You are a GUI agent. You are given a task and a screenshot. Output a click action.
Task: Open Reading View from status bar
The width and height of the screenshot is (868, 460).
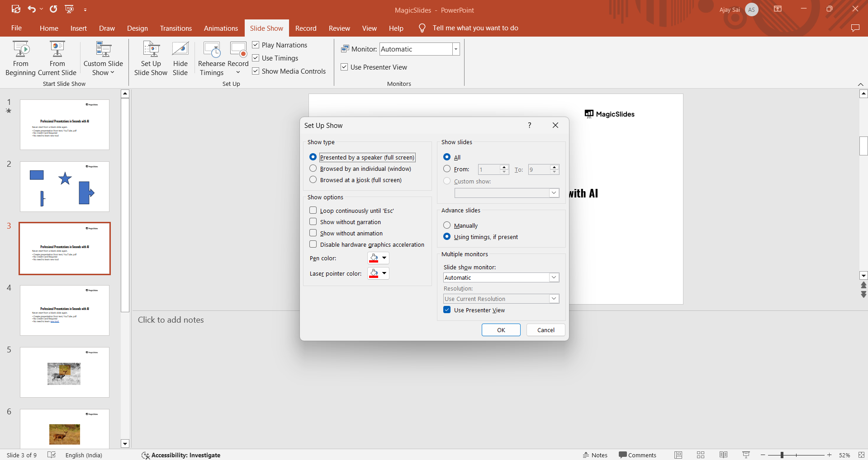click(x=723, y=455)
